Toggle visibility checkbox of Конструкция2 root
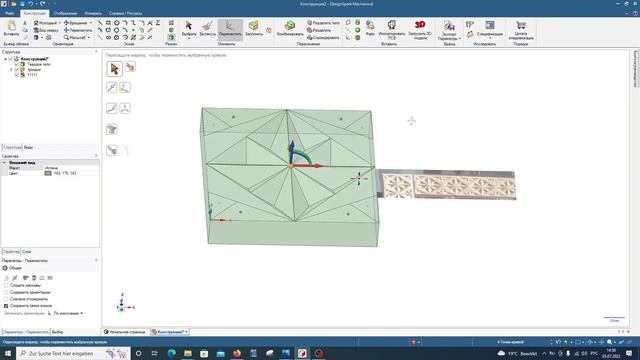 (x=11, y=59)
